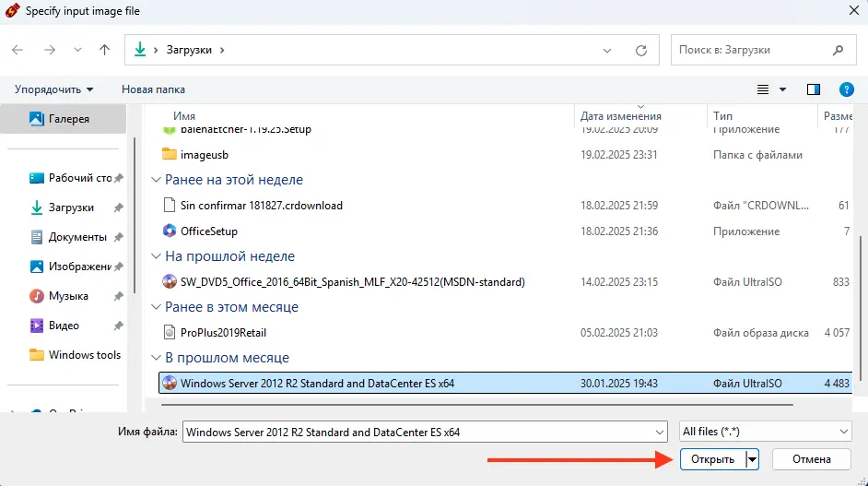Go up one folder level

(x=104, y=50)
